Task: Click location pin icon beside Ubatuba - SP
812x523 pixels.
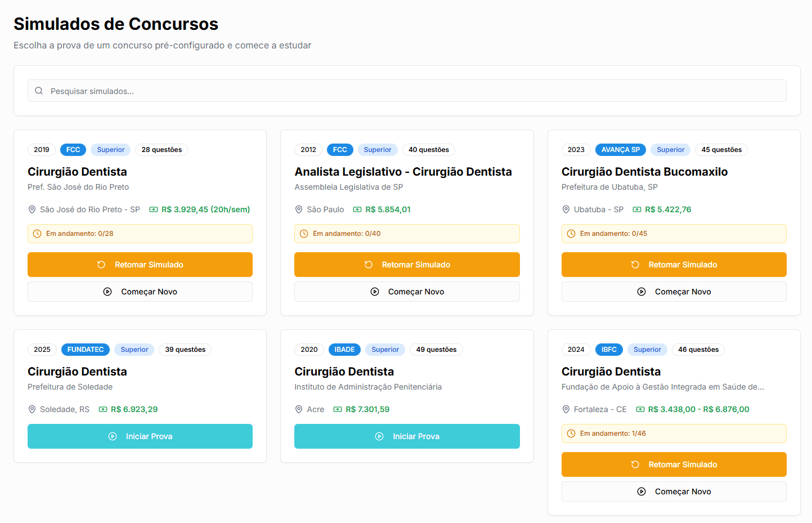Action: pyautogui.click(x=566, y=209)
